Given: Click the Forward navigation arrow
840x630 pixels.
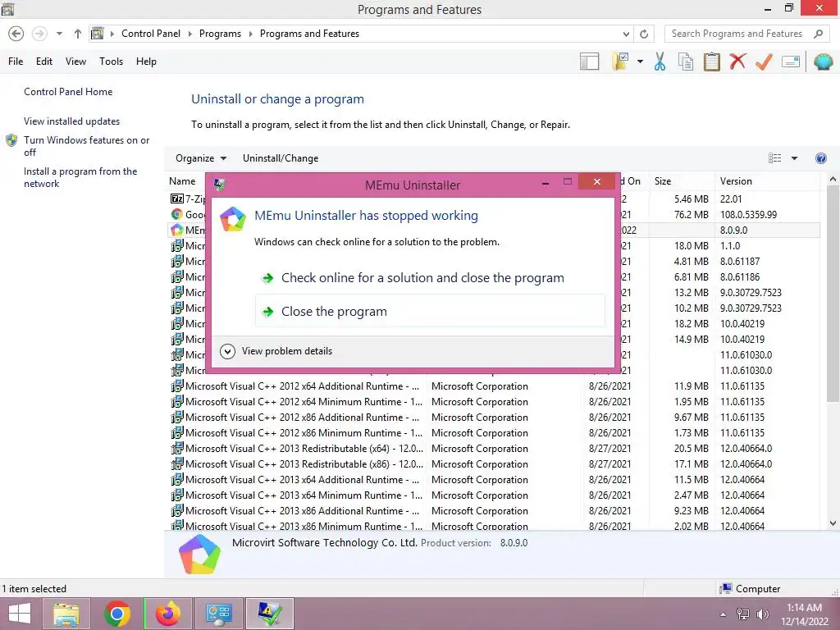Looking at the screenshot, I should 39,34.
